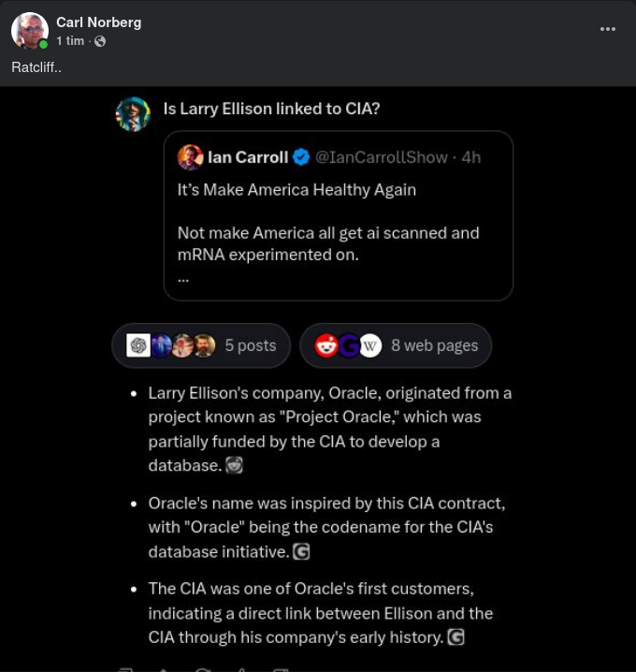Image resolution: width=636 pixels, height=672 pixels.
Task: Click the citation icon after 'database.'
Action: [235, 465]
